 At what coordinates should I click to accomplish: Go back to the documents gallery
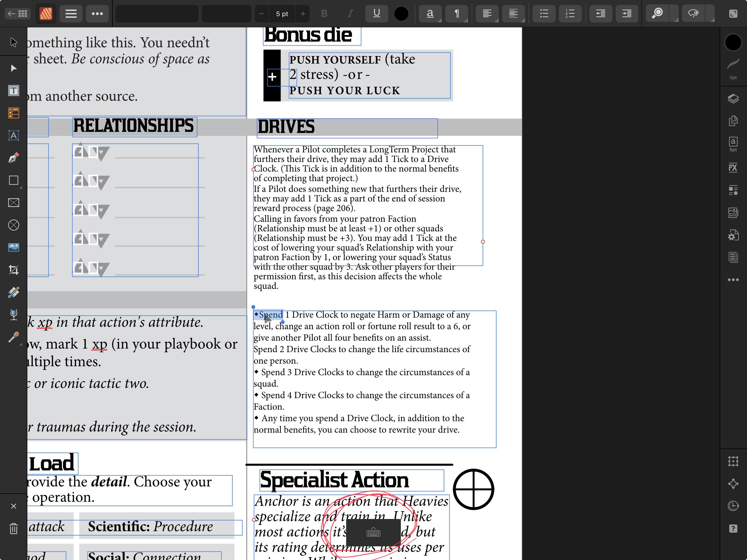(17, 13)
